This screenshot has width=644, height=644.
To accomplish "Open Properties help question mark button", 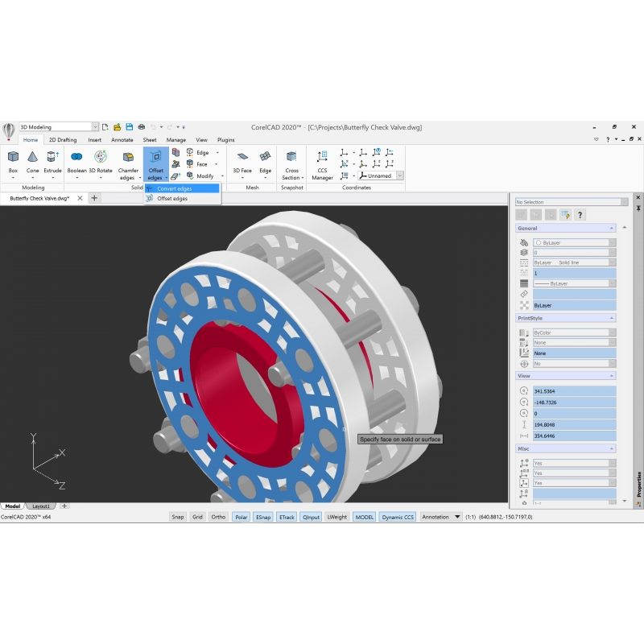I will 580,215.
